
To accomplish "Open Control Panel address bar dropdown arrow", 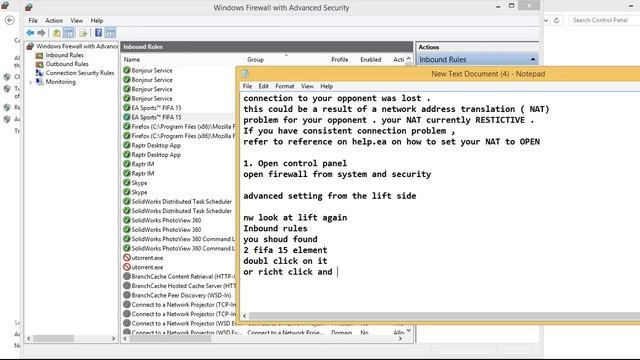I will coord(546,20).
